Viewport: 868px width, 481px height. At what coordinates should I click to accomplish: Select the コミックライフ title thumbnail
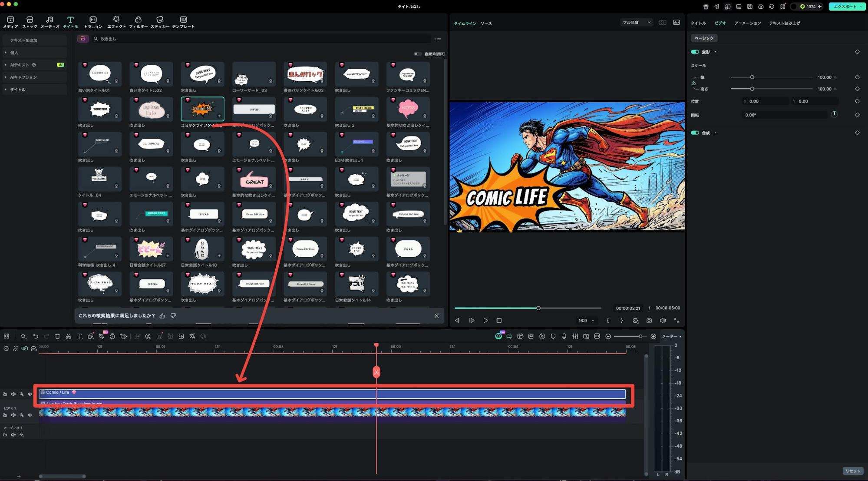pos(202,109)
